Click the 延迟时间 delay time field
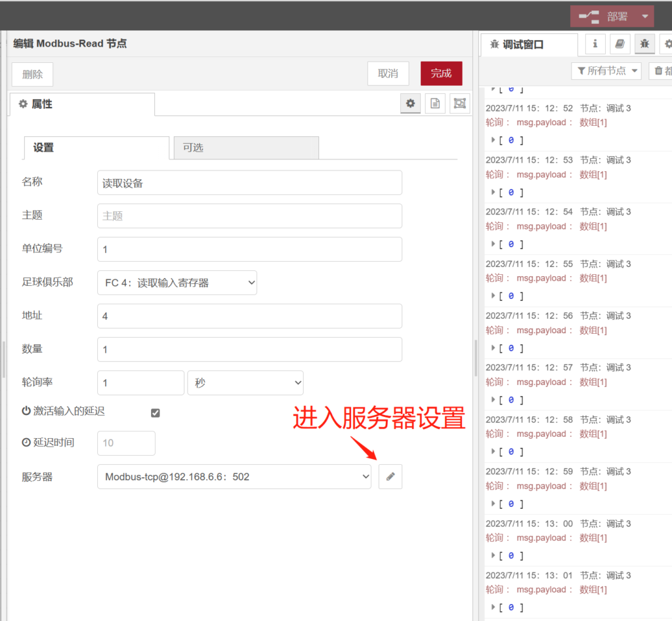This screenshot has height=621, width=672. click(126, 443)
